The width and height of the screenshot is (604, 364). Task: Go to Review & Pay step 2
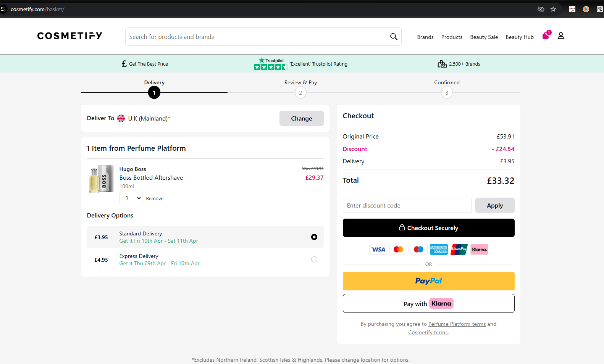(x=300, y=92)
